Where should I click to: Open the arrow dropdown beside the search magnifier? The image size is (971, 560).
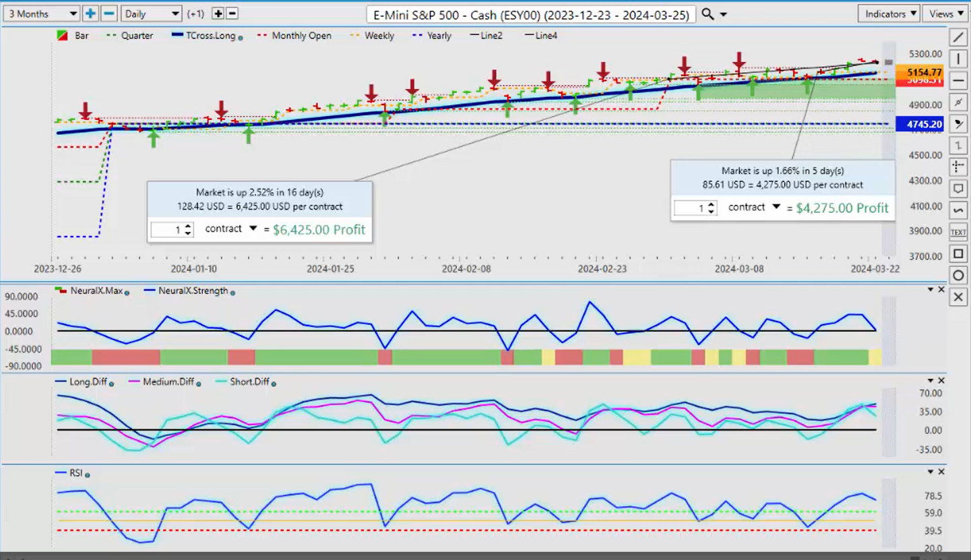[723, 14]
